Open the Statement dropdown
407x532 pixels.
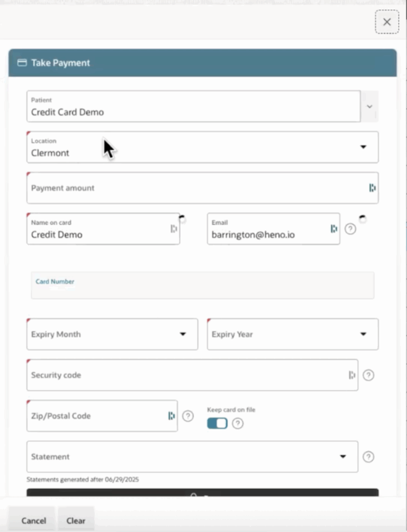coord(192,457)
